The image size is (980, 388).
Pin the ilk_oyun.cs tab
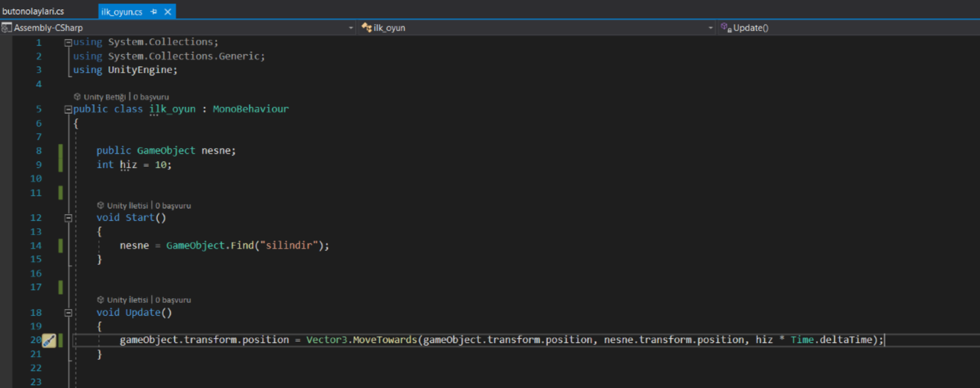(x=154, y=12)
